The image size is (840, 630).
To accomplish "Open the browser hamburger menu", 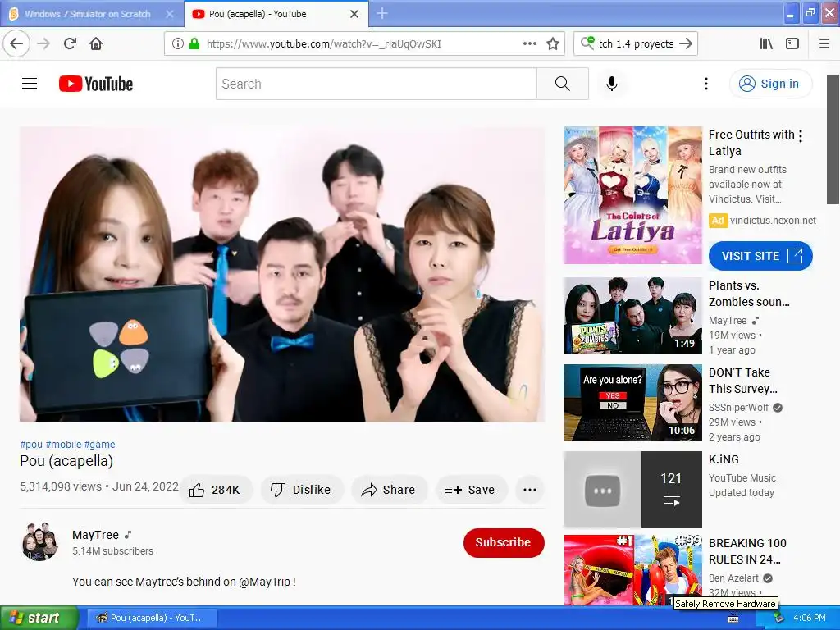I will [x=824, y=44].
